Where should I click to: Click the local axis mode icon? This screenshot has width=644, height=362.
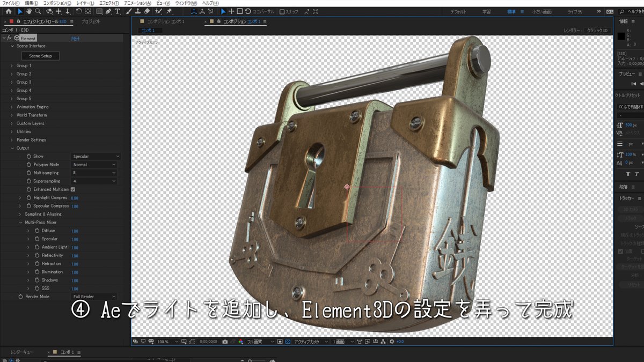pyautogui.click(x=194, y=11)
